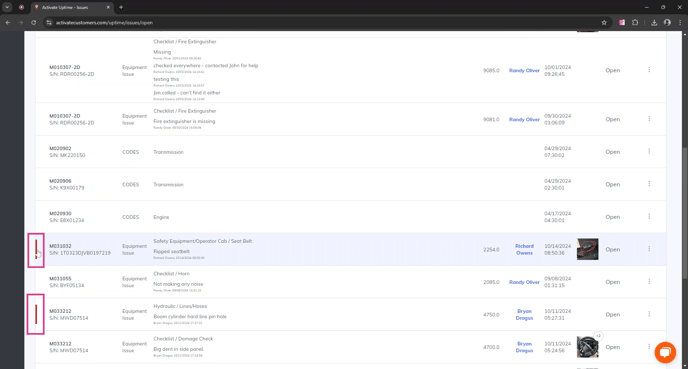Go back to the previous page
Viewport: 688px width, 369px height.
coord(8,22)
